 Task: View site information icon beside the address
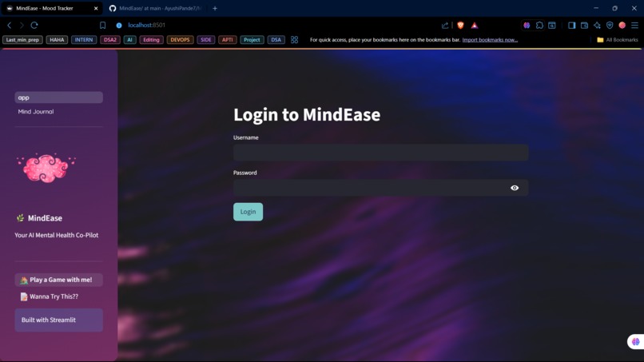point(119,25)
